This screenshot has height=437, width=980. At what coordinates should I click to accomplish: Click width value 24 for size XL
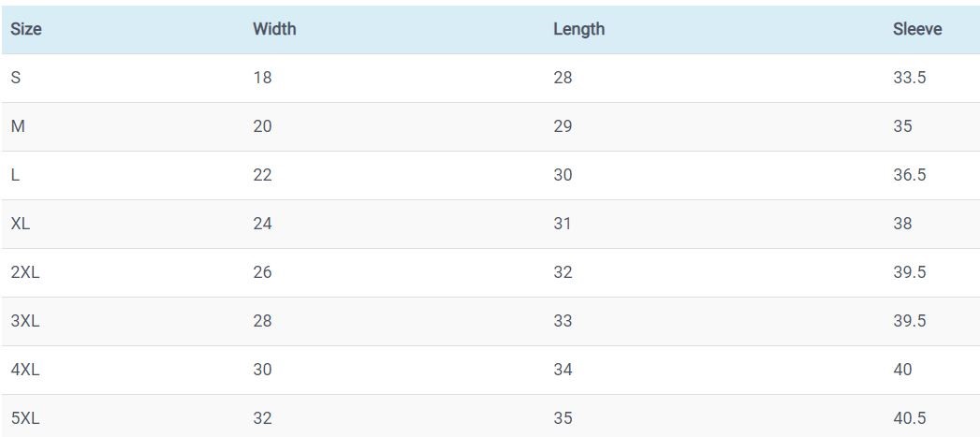click(262, 224)
